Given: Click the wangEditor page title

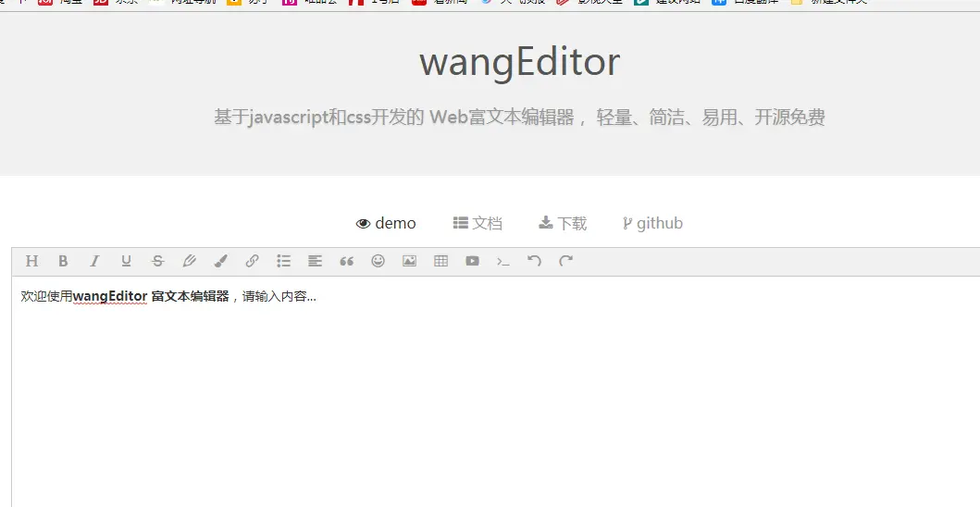Looking at the screenshot, I should [519, 62].
